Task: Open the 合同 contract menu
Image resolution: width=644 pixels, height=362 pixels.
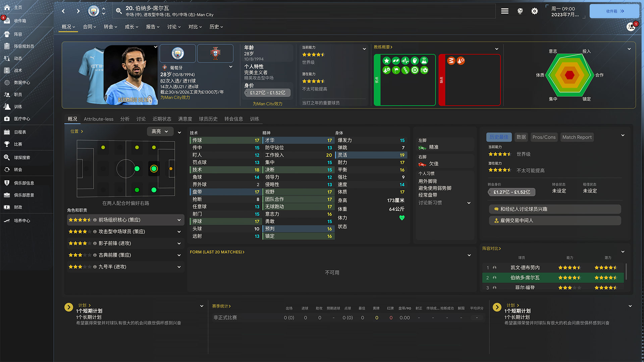Action: [90, 27]
